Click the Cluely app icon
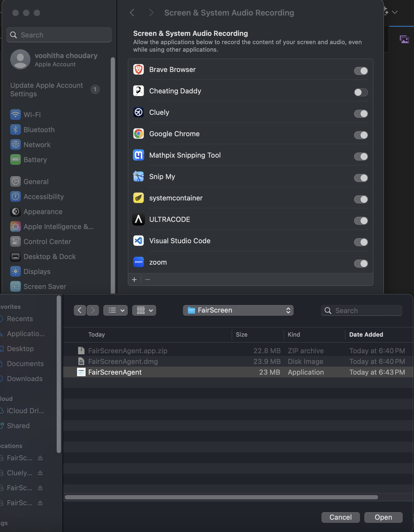 tap(139, 112)
